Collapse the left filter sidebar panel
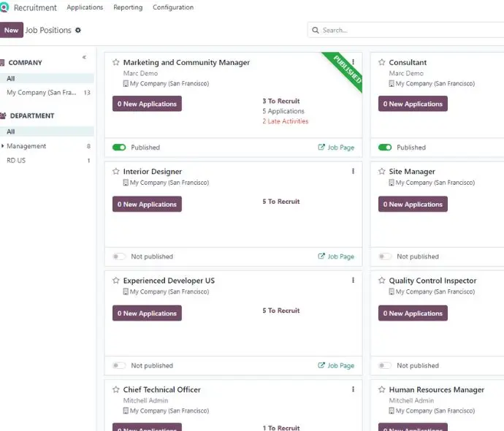This screenshot has width=504, height=431. pos(84,57)
